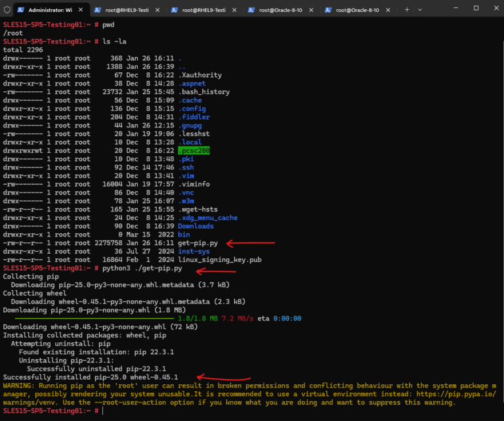The width and height of the screenshot is (504, 421).
Task: Close the Administrator: Wi tab
Action: (x=81, y=10)
